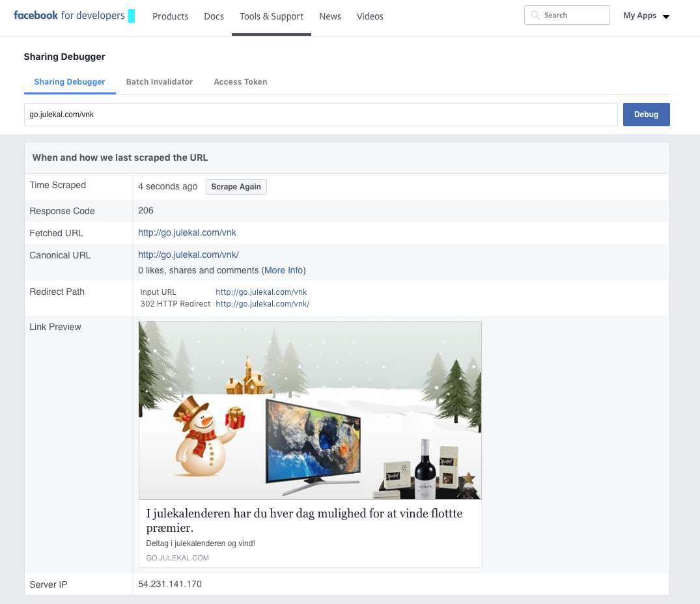Open the My Apps dropdown
The height and width of the screenshot is (604, 700).
tap(646, 16)
